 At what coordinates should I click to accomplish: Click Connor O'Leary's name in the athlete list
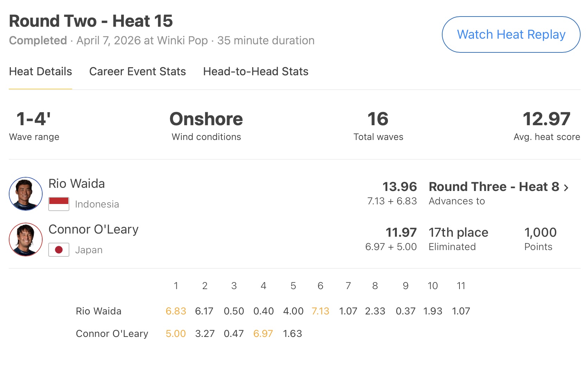click(94, 229)
